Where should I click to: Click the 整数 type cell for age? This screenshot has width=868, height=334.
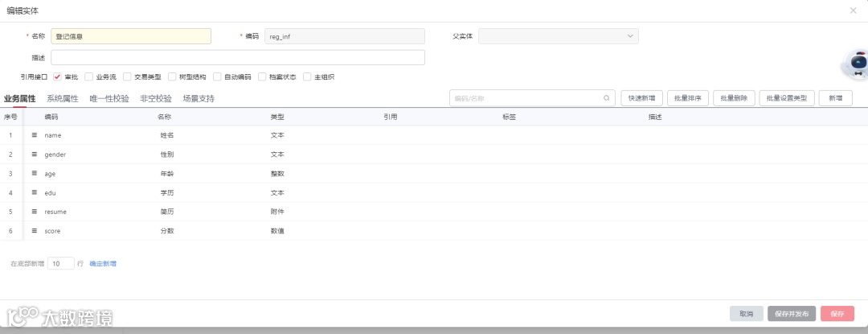point(277,173)
